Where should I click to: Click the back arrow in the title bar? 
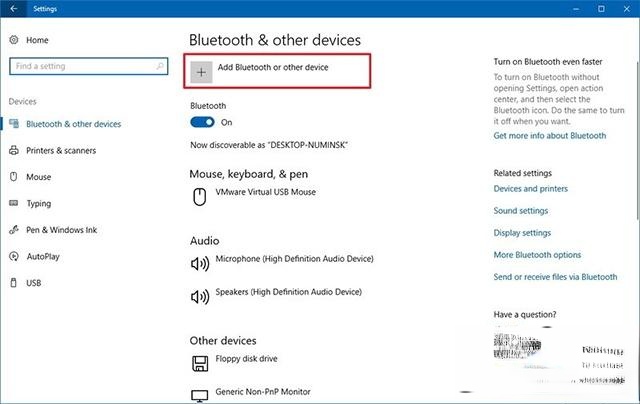pyautogui.click(x=13, y=9)
